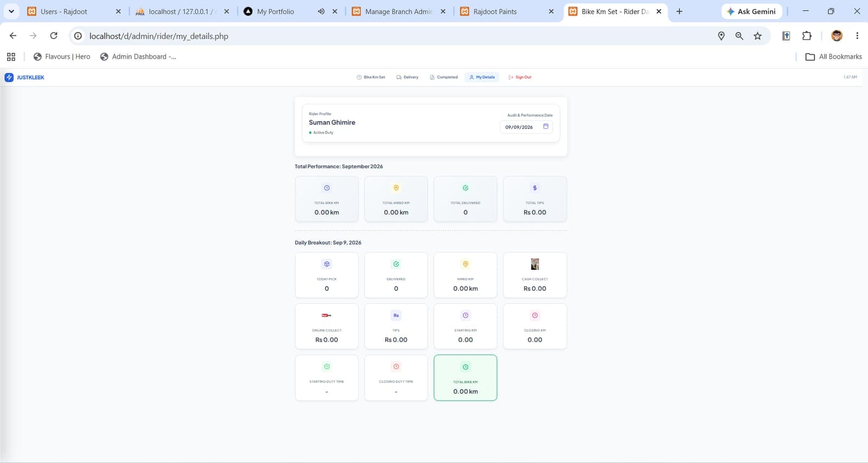The image size is (868, 463).
Task: Click the Rs 0.00 value under Cash Collect
Action: coord(535,289)
